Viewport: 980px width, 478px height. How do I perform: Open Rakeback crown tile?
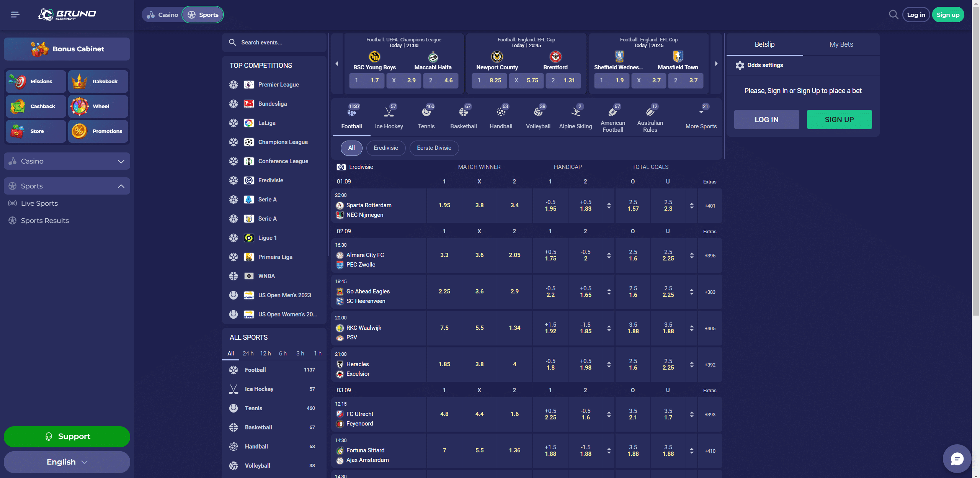(98, 81)
